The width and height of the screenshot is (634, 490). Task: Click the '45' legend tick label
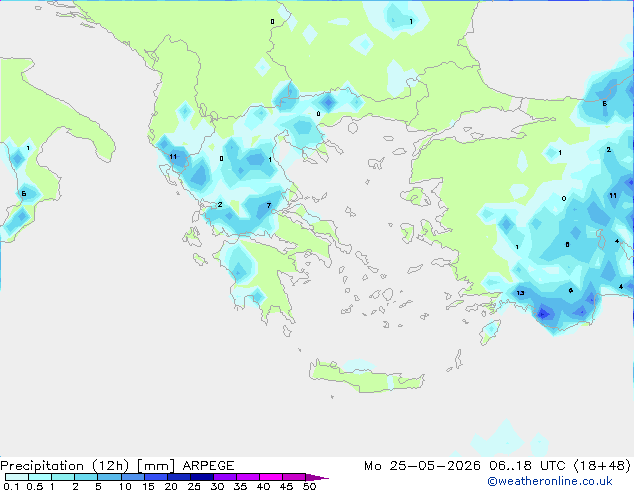(x=286, y=486)
